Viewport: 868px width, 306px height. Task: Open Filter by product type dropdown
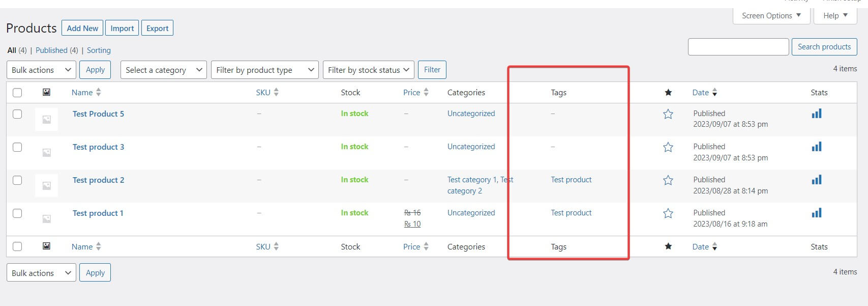[265, 70]
